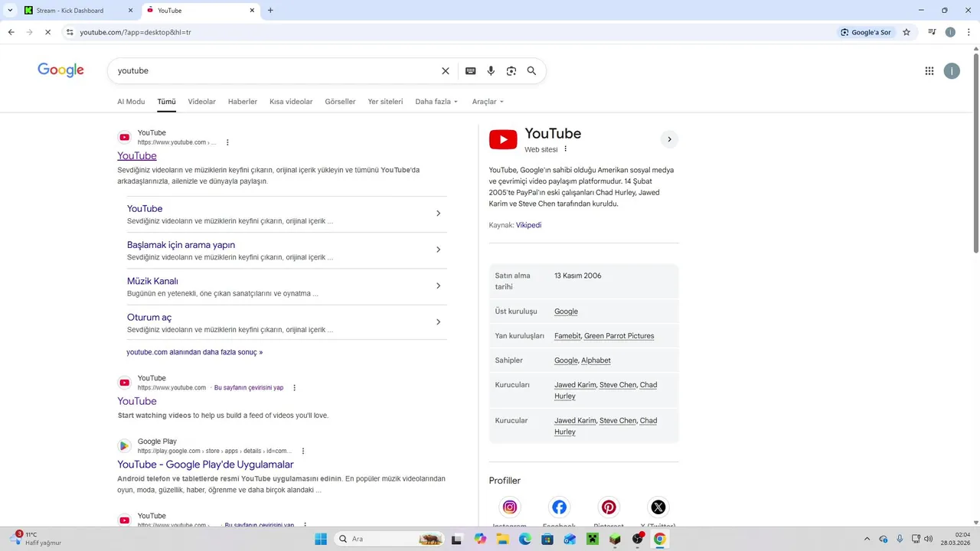
Task: Open 'youtube.com alanından daha fazla sonuç' link
Action: point(194,352)
